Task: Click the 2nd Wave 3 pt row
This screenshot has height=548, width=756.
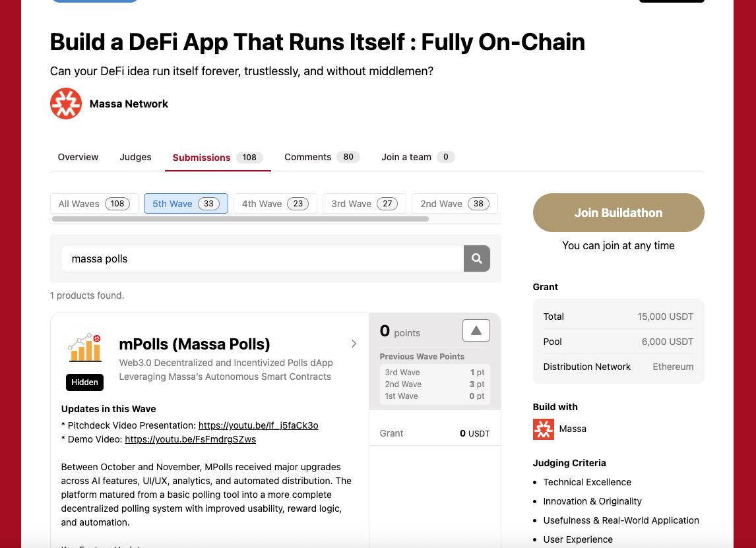Action: (x=435, y=384)
